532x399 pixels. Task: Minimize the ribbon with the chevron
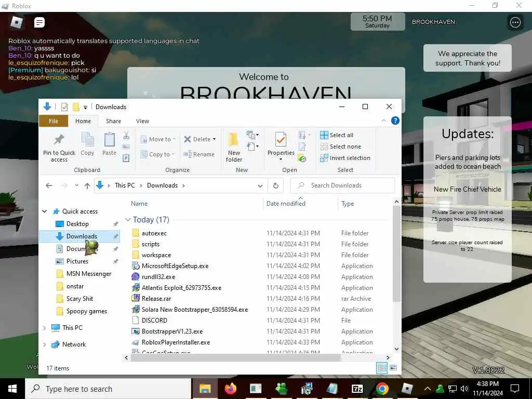click(x=384, y=121)
